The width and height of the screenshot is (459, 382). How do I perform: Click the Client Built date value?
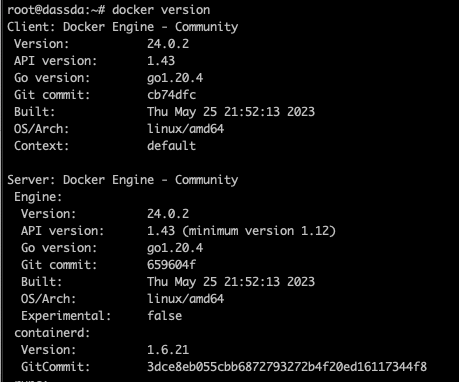point(231,112)
